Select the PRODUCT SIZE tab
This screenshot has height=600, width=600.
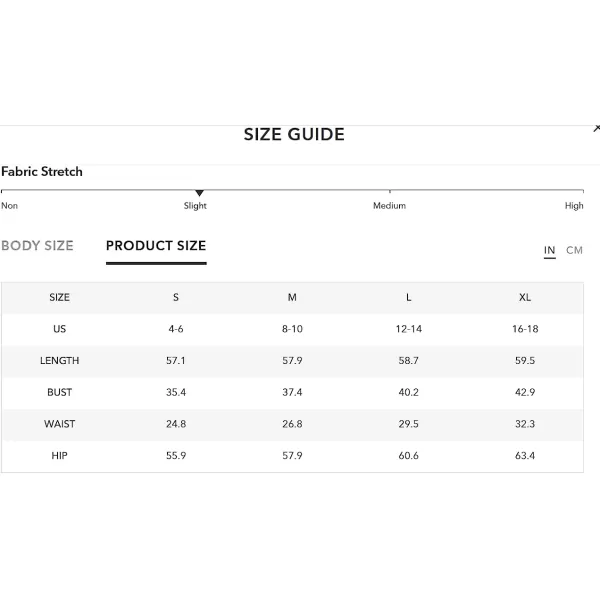pyautogui.click(x=156, y=246)
